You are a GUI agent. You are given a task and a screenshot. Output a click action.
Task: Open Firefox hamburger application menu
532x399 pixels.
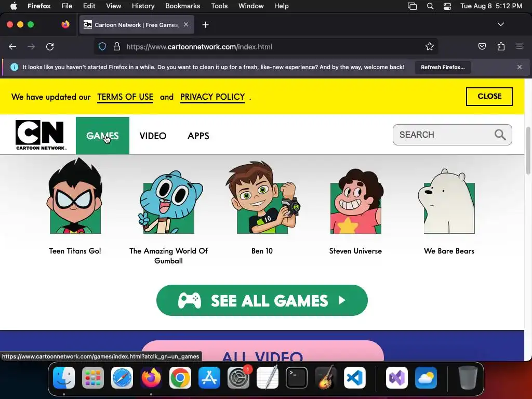[x=519, y=46]
